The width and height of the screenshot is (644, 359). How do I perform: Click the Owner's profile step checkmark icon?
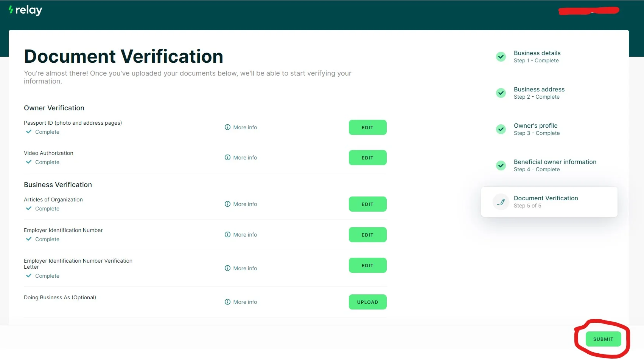pyautogui.click(x=501, y=129)
